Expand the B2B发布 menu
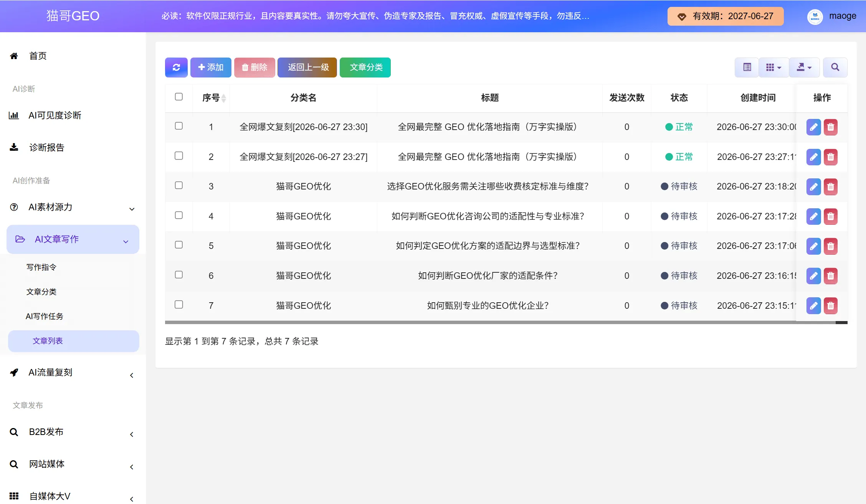This screenshot has height=504, width=866. 73,432
